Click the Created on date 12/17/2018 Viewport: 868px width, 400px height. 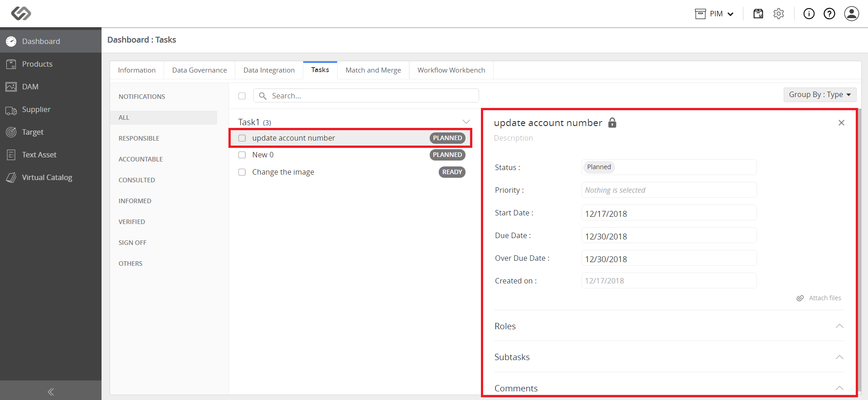point(669,281)
